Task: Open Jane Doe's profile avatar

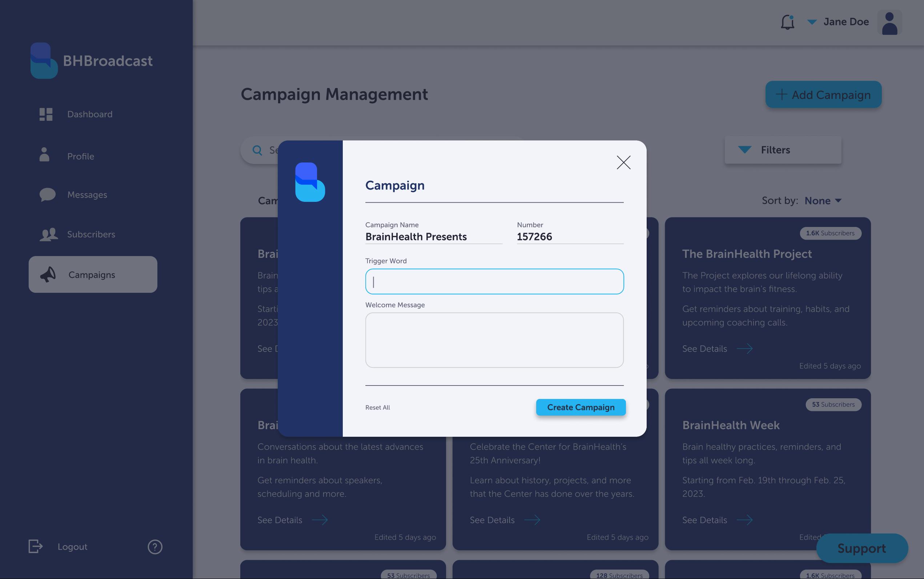Action: pos(889,23)
